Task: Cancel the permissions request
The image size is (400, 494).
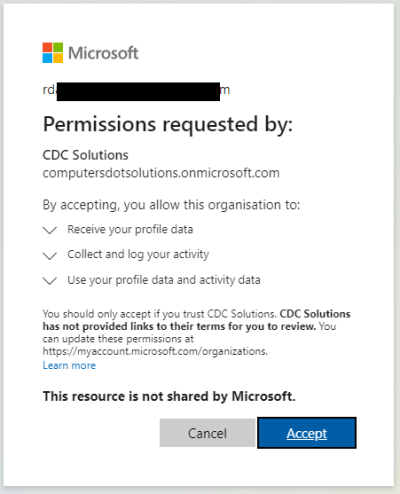Action: tap(207, 433)
